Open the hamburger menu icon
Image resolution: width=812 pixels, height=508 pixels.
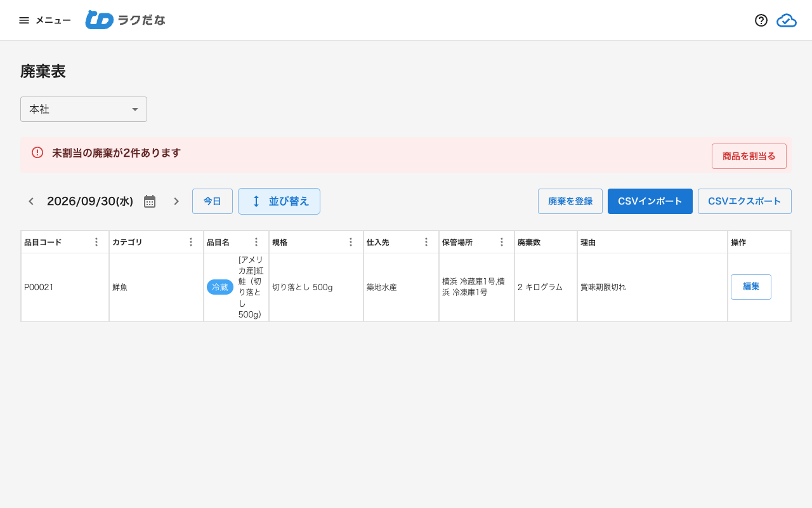pos(24,20)
